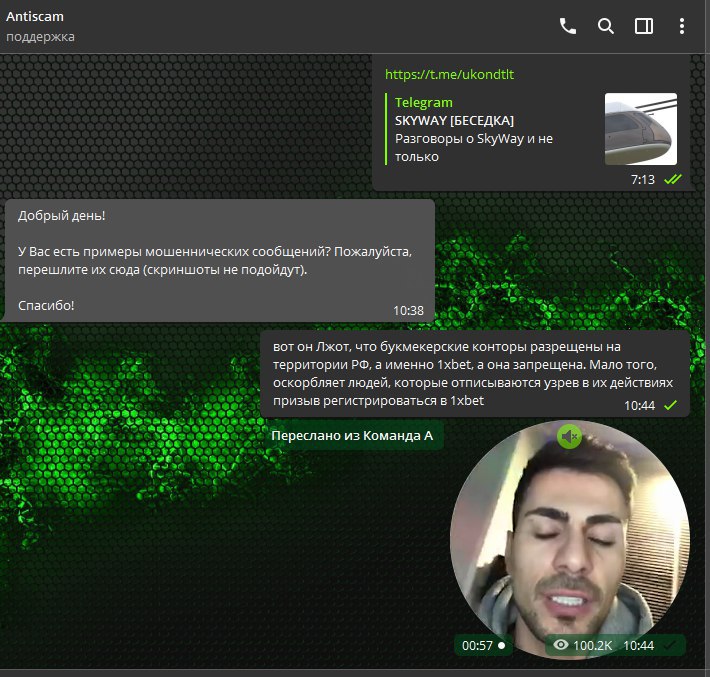Play the round video message
This screenshot has width=710, height=677.
click(x=570, y=540)
